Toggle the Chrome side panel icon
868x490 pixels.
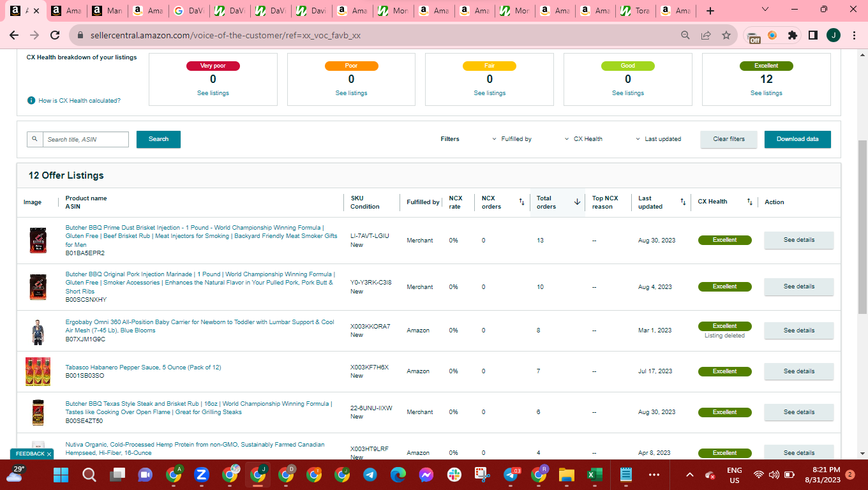[x=812, y=36]
